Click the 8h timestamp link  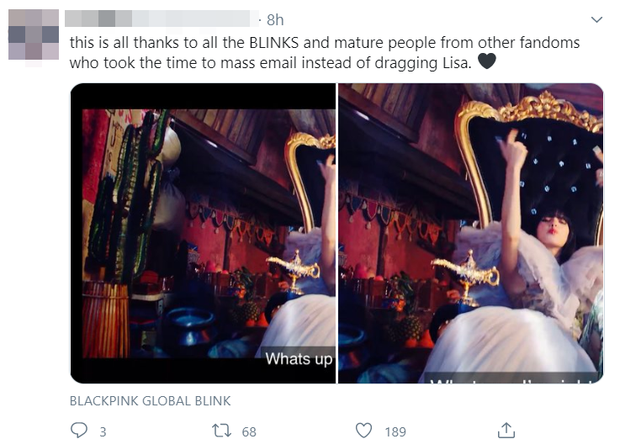coord(275,20)
